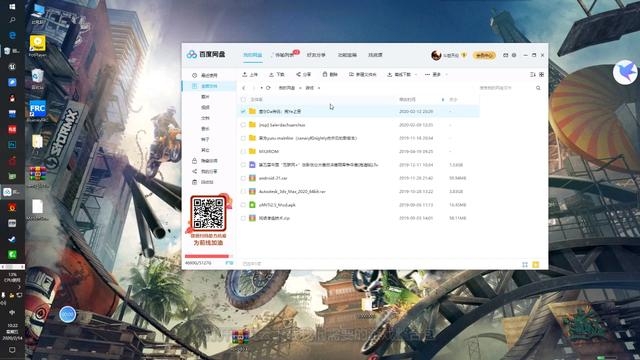640x360 pixels.
Task: Click the yellow member center button
Action: [x=484, y=55]
